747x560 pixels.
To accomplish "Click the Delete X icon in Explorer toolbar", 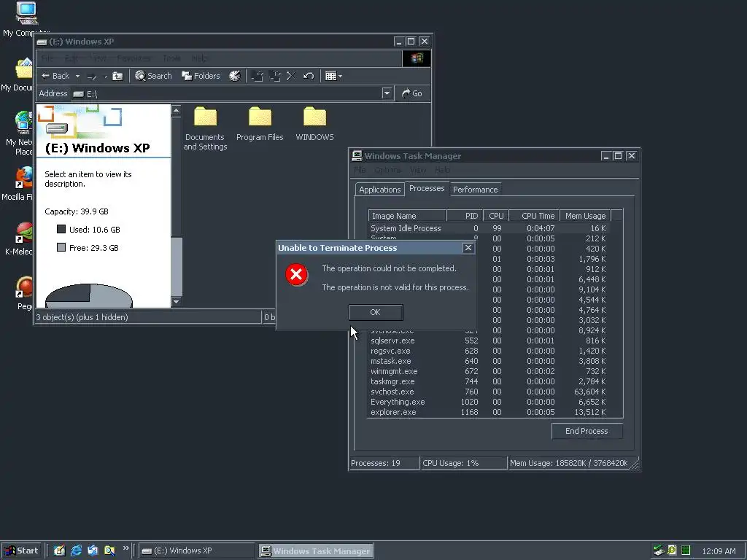I will (x=291, y=76).
